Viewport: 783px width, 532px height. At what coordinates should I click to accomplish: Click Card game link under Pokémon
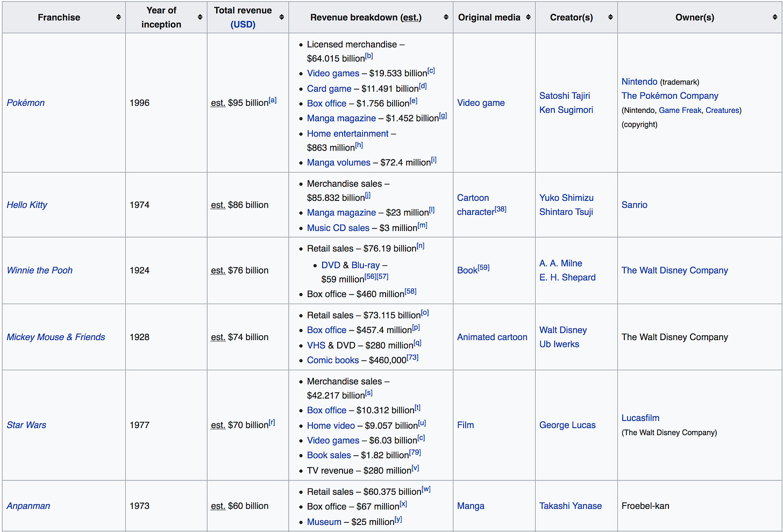click(x=329, y=89)
